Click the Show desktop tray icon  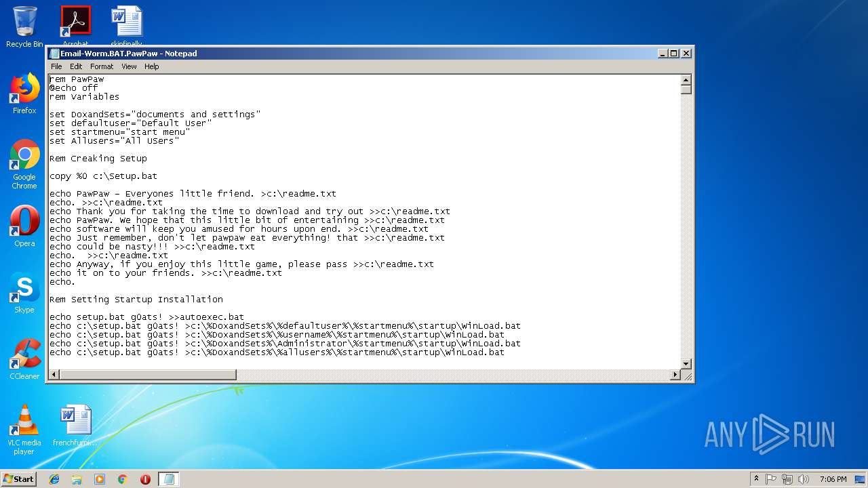click(x=859, y=479)
